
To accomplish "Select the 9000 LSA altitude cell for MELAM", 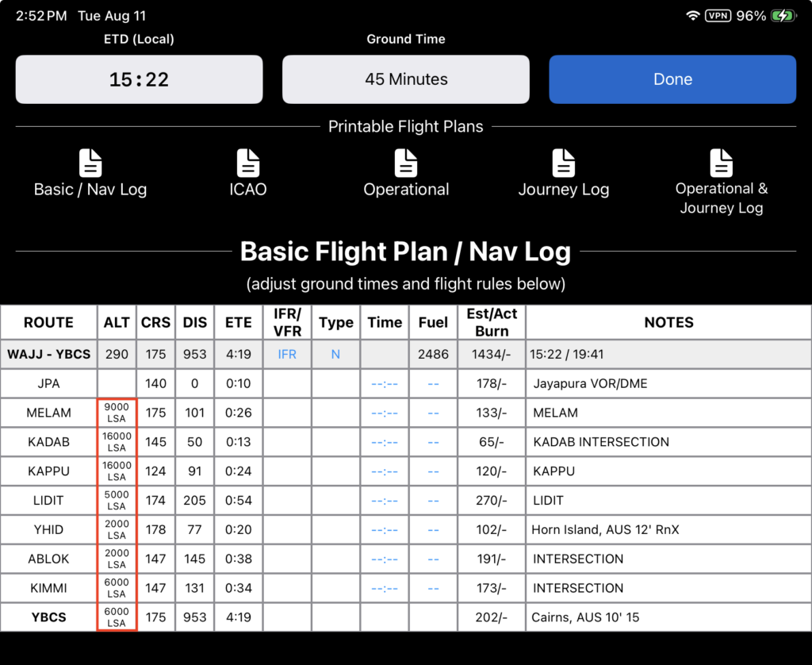I will tap(117, 413).
